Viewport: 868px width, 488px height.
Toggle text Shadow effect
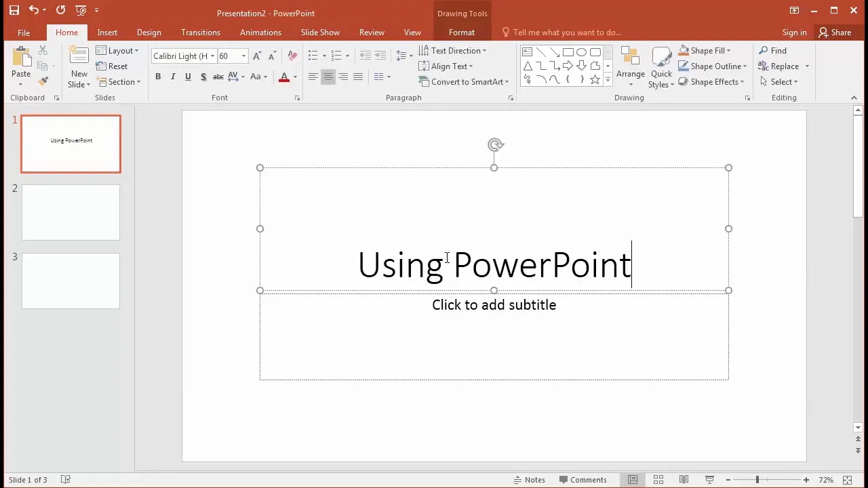pyautogui.click(x=203, y=77)
